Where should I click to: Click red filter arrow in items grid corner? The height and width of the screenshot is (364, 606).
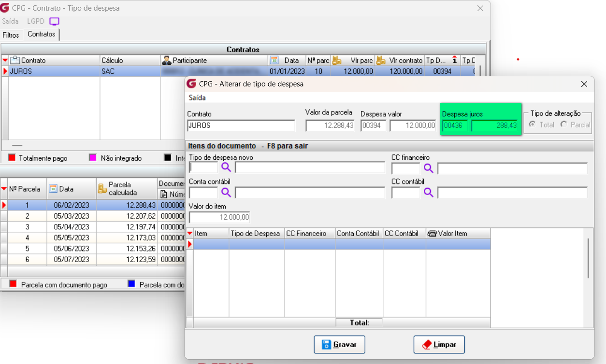(x=190, y=233)
